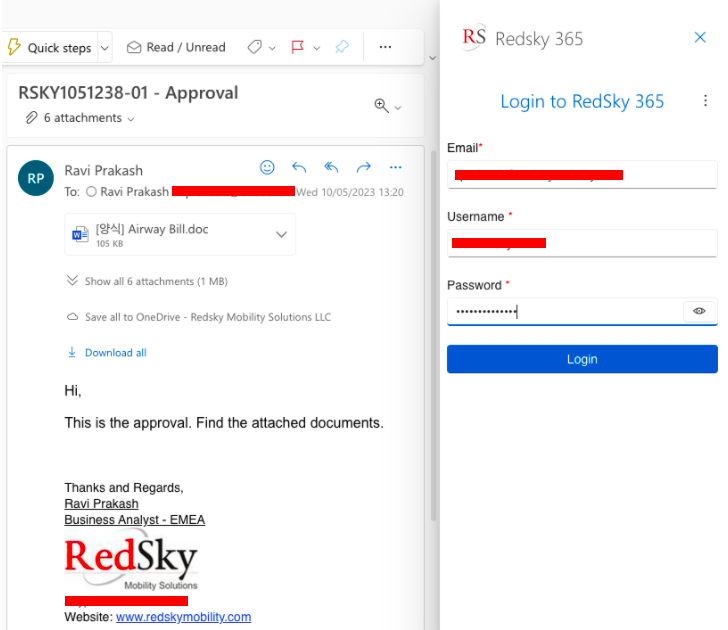
Task: Open the login pane vertical dots menu
Action: pos(705,101)
